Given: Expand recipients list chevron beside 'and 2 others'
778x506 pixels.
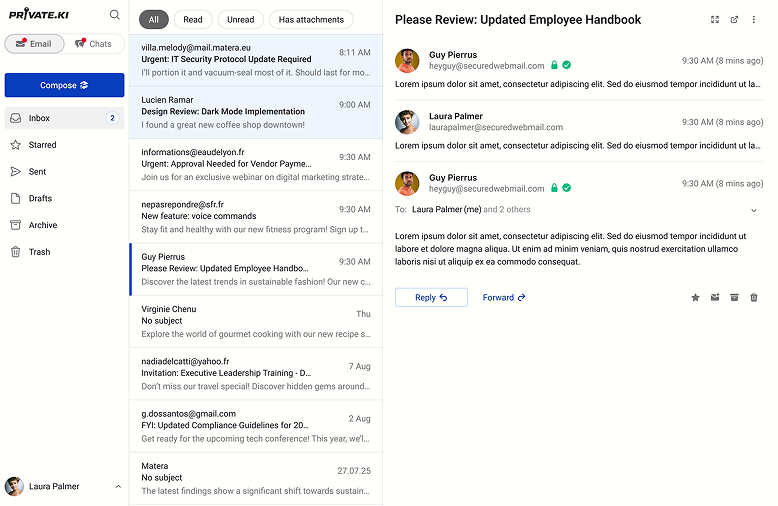Looking at the screenshot, I should 754,210.
